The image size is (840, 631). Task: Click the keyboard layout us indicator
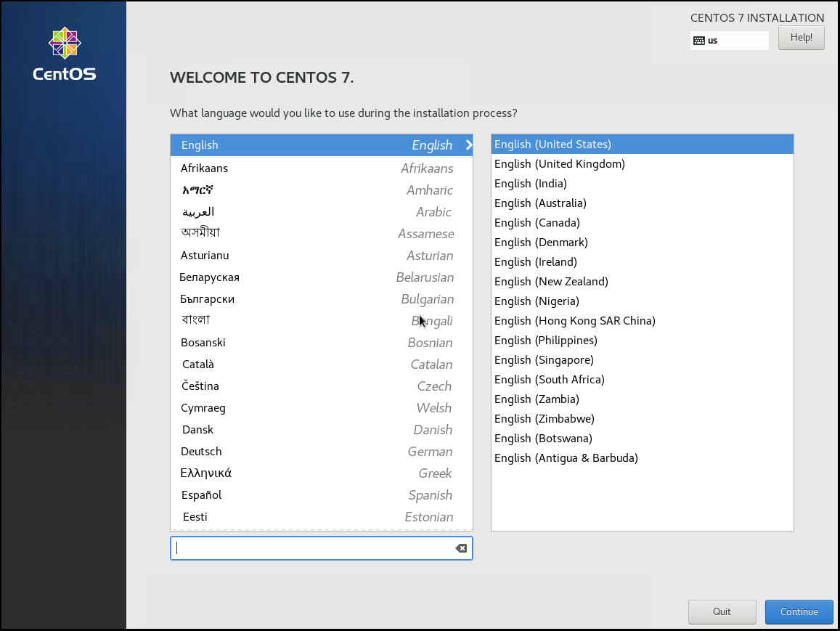click(x=728, y=41)
